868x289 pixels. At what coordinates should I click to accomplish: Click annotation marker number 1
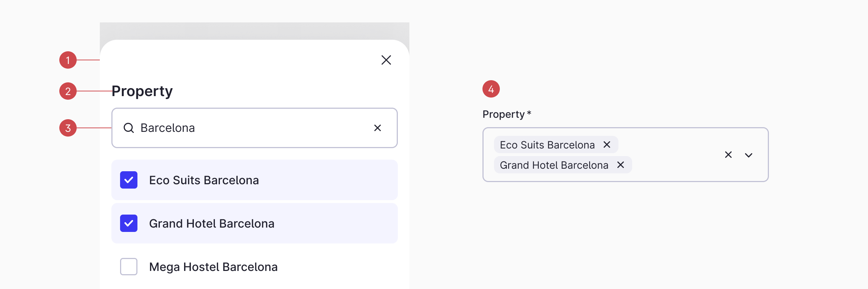pyautogui.click(x=68, y=60)
